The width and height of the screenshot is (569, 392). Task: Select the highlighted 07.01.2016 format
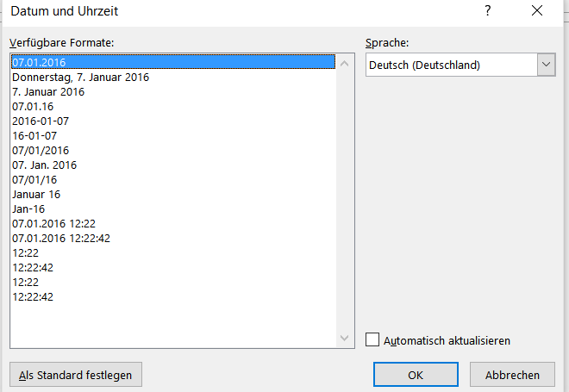[x=173, y=62]
